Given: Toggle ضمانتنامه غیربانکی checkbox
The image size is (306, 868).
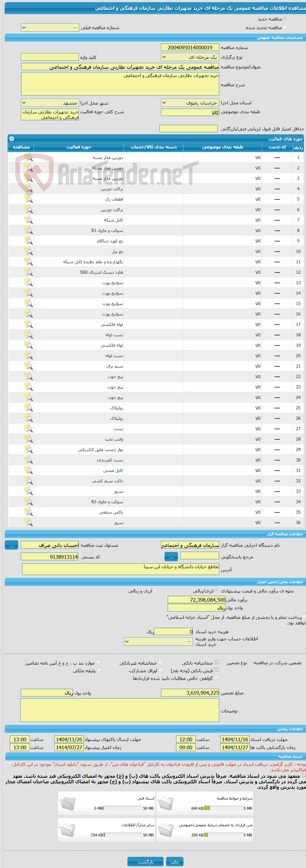Looking at the screenshot, I should [x=161, y=662].
